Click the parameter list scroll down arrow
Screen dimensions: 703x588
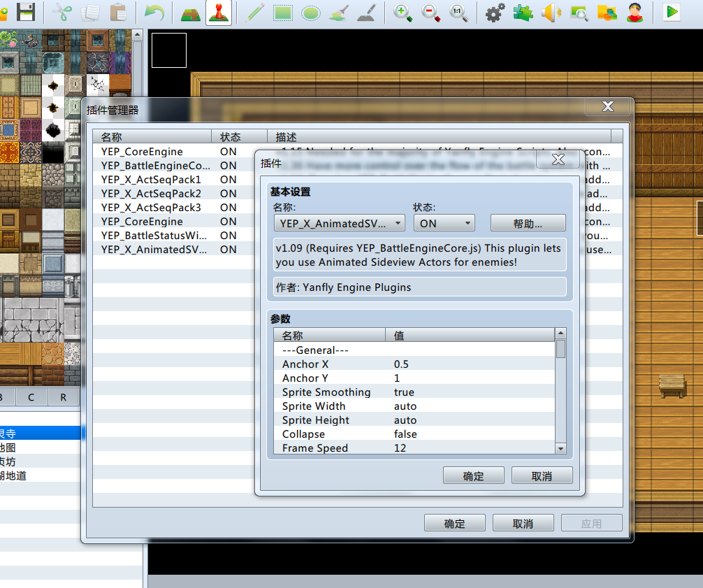click(560, 448)
